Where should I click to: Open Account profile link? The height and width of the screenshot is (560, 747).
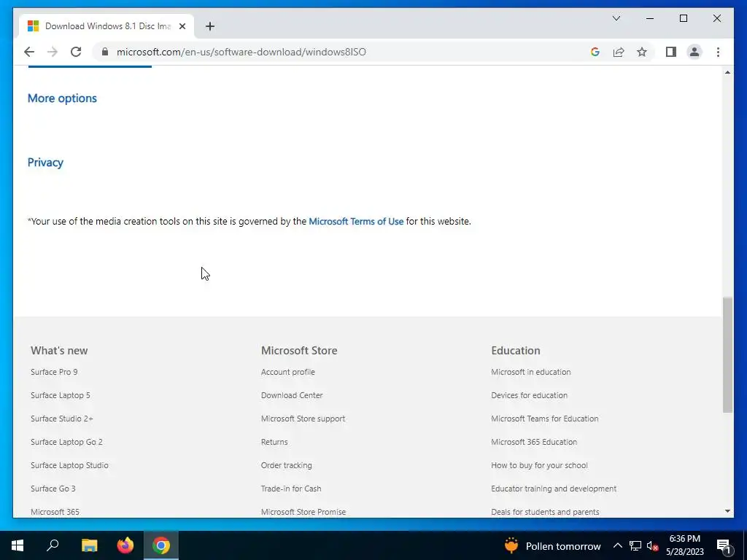pyautogui.click(x=287, y=372)
